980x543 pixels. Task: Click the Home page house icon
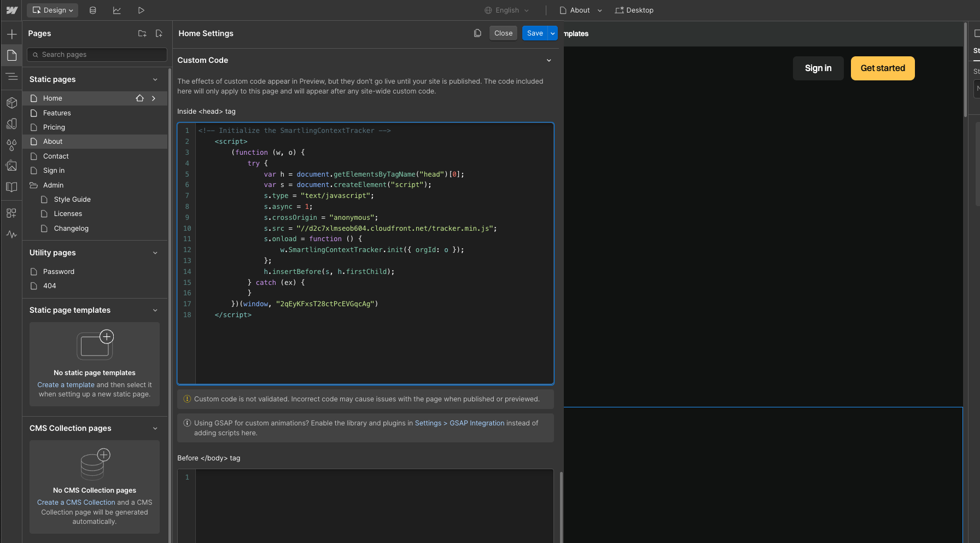140,98
